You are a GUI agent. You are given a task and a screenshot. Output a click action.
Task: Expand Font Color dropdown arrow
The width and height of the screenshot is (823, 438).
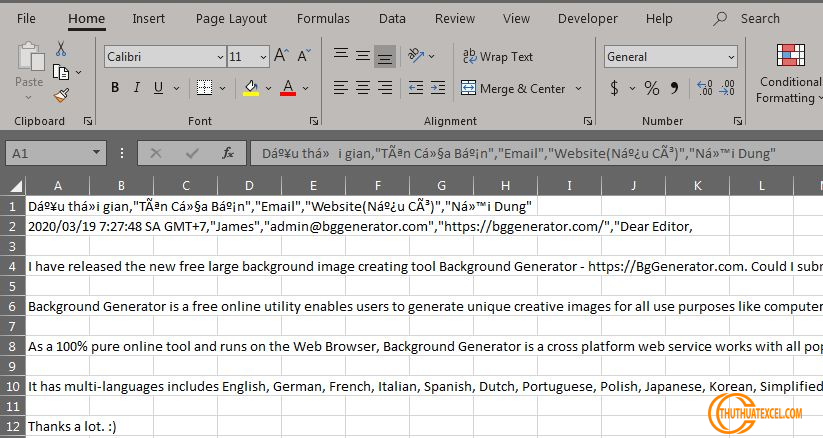tap(305, 88)
